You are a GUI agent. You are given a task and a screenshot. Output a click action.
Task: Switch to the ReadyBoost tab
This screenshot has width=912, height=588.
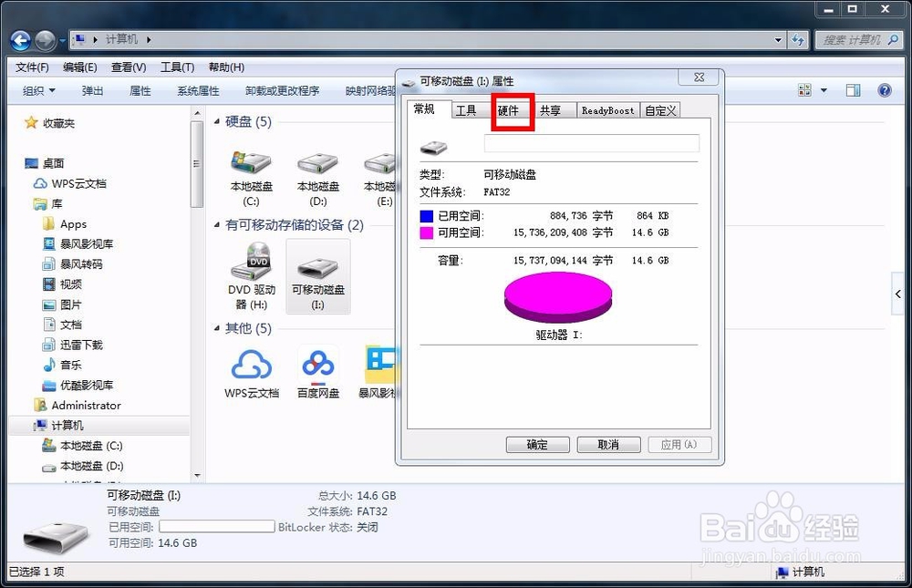[607, 110]
